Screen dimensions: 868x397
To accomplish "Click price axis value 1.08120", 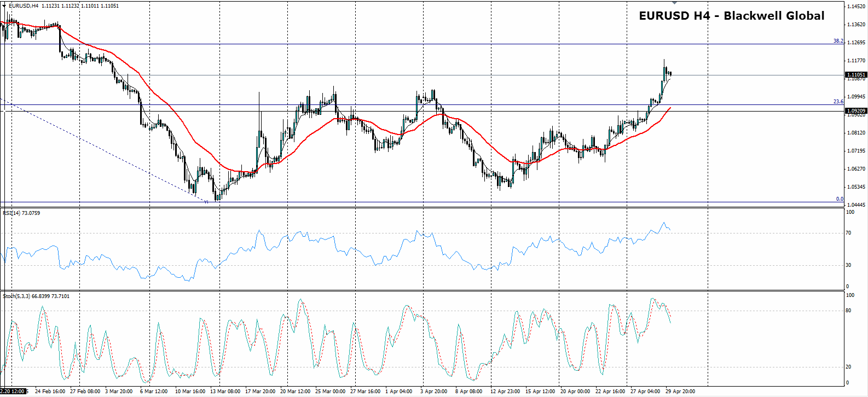I will coord(856,133).
